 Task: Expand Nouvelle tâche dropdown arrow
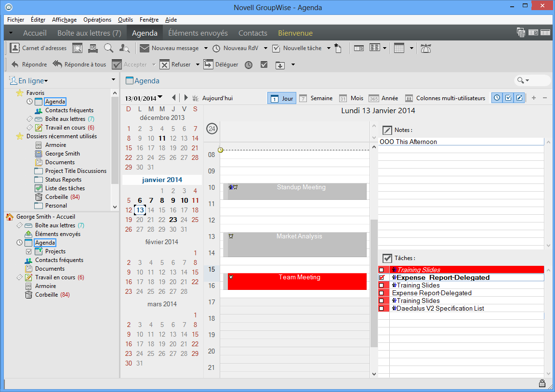click(x=329, y=48)
